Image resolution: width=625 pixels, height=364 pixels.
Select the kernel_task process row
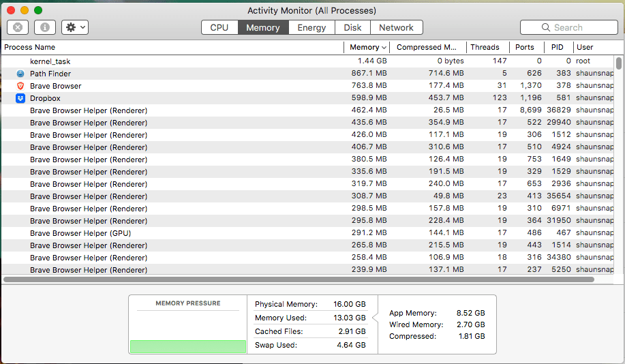tap(307, 61)
